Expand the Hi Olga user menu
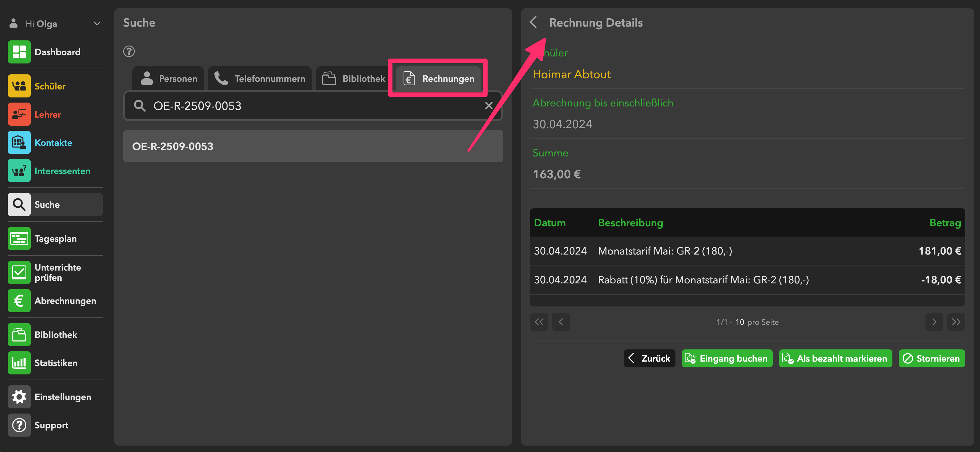 click(97, 24)
